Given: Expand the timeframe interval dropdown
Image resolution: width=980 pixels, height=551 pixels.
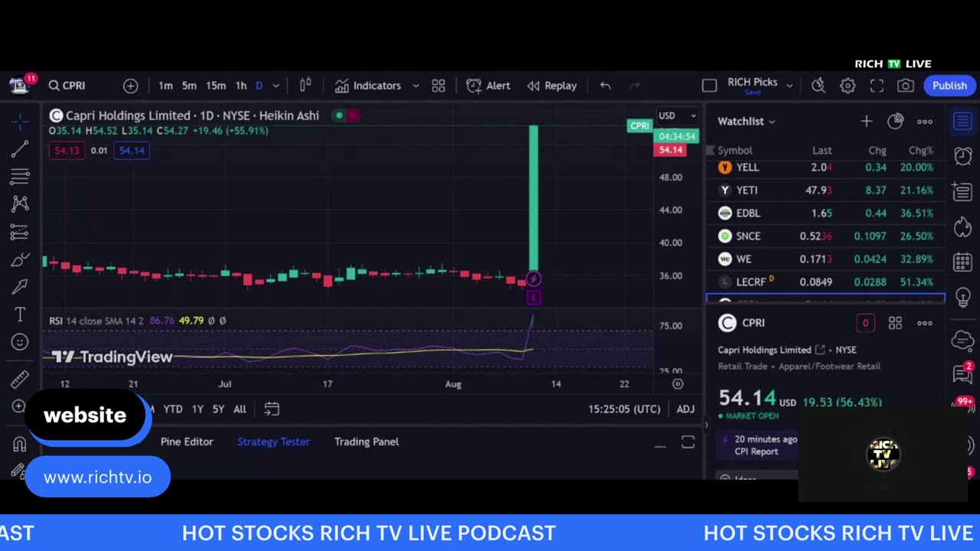Looking at the screenshot, I should (276, 86).
